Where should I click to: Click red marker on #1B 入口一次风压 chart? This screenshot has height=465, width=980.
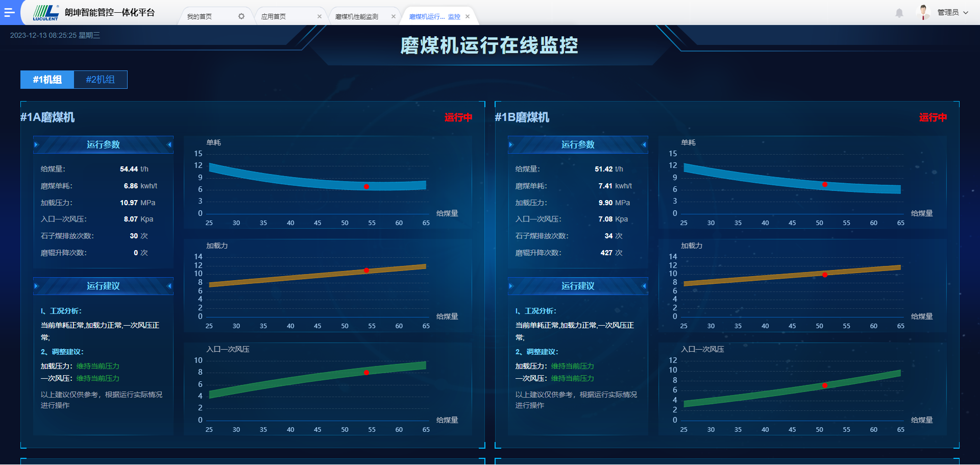pyautogui.click(x=825, y=385)
